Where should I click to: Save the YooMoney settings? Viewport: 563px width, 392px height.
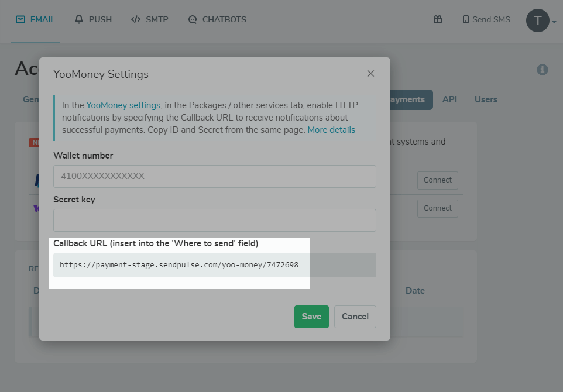311,317
